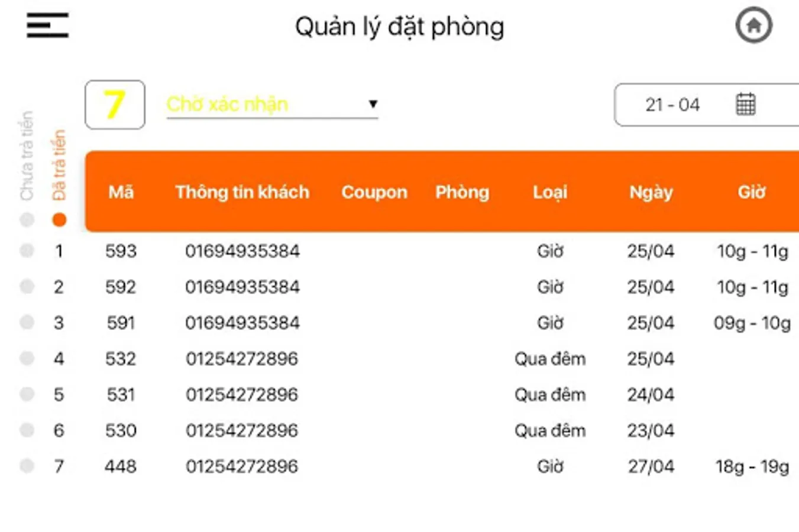The height and width of the screenshot is (532, 799).
Task: Go to home via house icon
Action: point(753,25)
